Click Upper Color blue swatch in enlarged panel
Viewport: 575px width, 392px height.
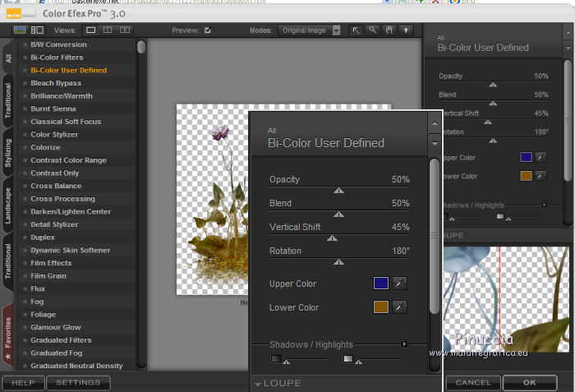tap(380, 283)
